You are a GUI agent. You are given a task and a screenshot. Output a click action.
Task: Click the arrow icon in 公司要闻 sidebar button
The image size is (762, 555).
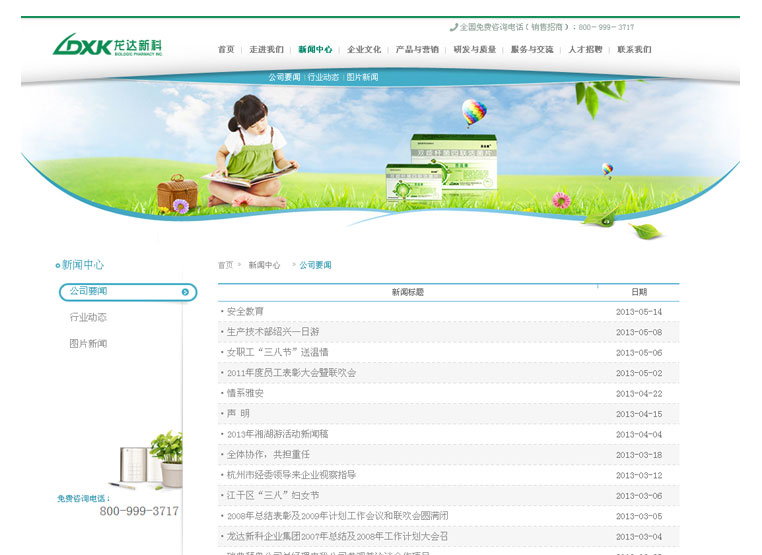(x=185, y=292)
